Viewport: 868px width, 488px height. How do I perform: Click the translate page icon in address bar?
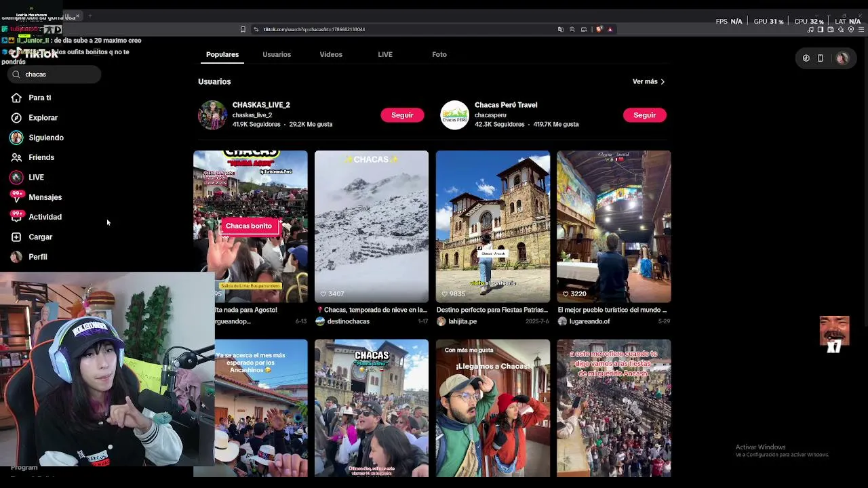click(560, 29)
